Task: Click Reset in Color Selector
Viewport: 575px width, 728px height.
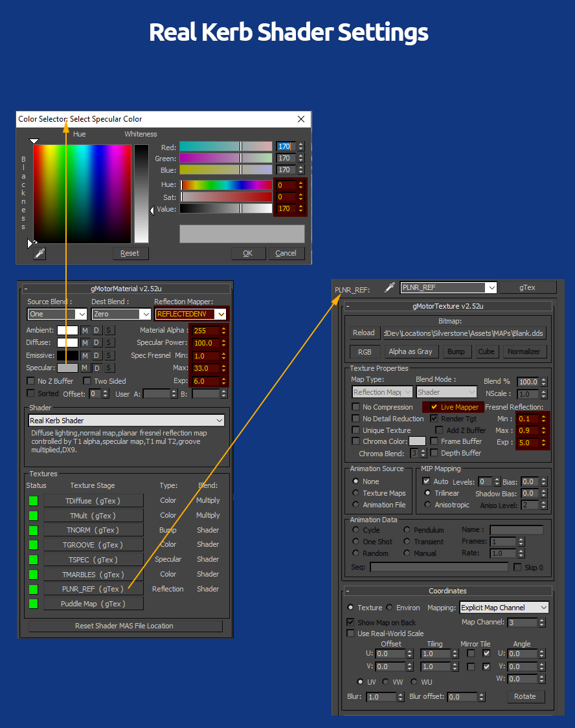Action: [130, 254]
